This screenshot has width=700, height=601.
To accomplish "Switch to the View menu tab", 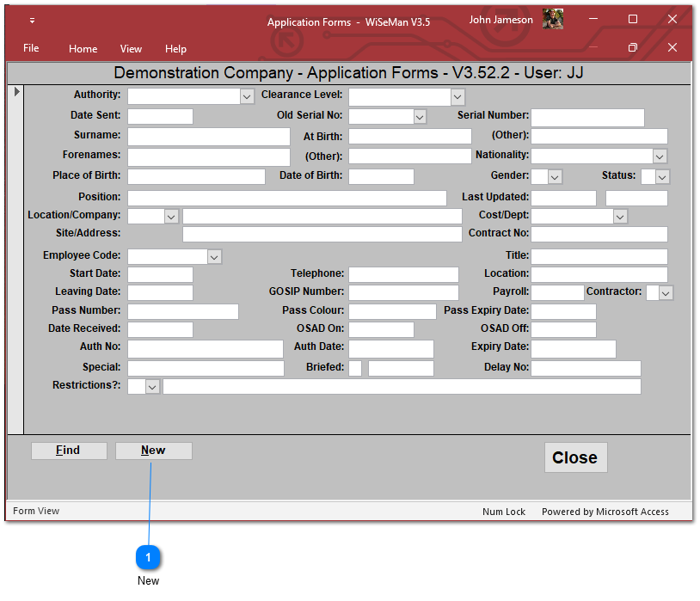I will 131,49.
